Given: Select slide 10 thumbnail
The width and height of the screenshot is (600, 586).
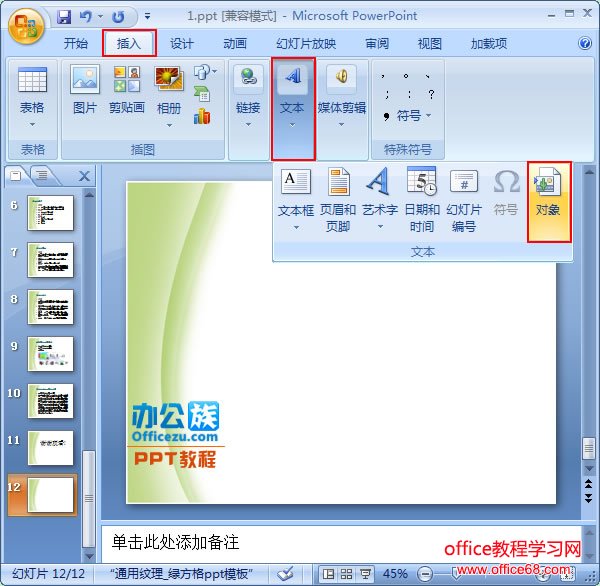Looking at the screenshot, I should tap(51, 401).
